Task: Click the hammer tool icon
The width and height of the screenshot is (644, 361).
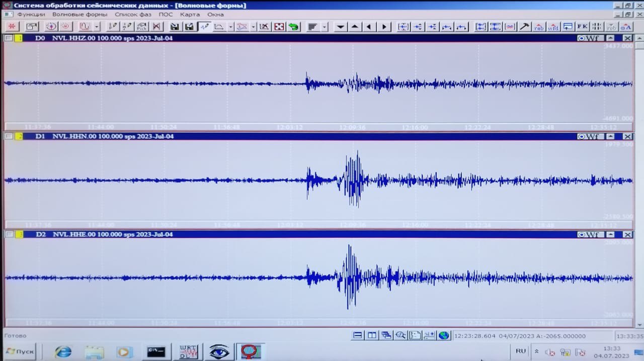Action: pos(524,27)
